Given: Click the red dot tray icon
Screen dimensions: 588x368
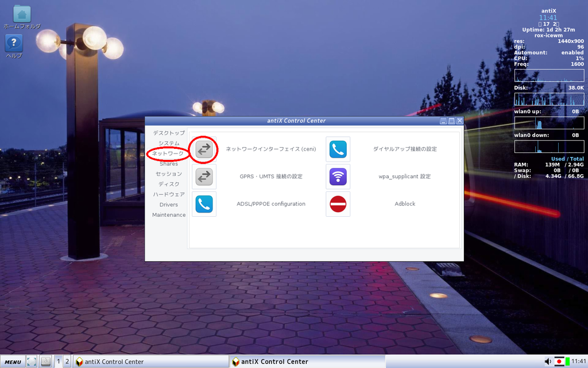Looking at the screenshot, I should [x=559, y=361].
